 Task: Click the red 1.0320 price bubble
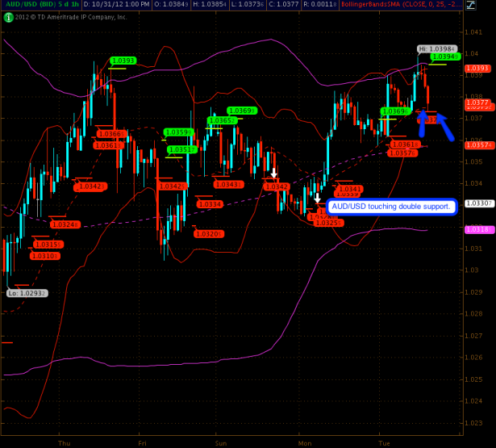[x=207, y=233]
